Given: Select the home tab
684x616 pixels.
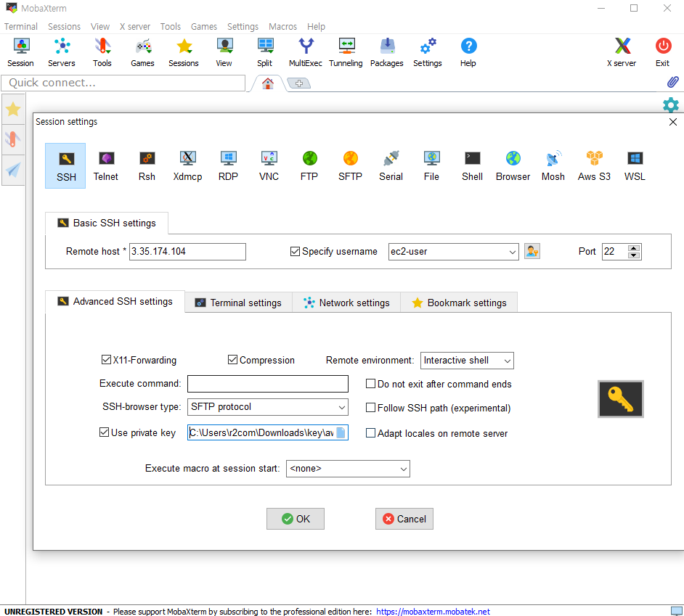Looking at the screenshot, I should 268,83.
